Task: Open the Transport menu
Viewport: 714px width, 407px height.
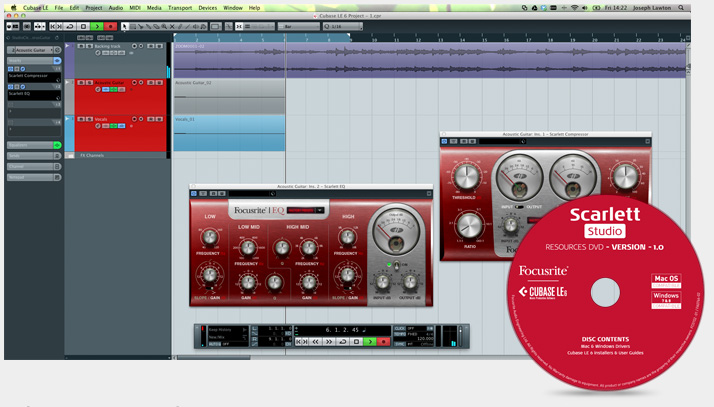Action: click(180, 8)
